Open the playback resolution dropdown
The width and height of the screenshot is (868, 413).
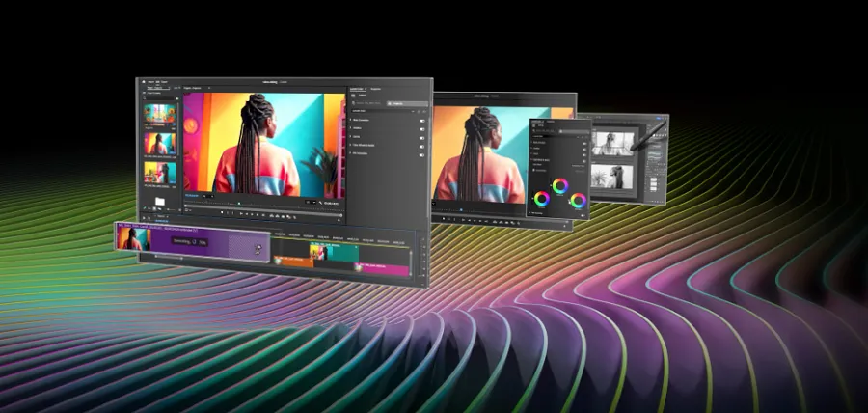(x=311, y=202)
